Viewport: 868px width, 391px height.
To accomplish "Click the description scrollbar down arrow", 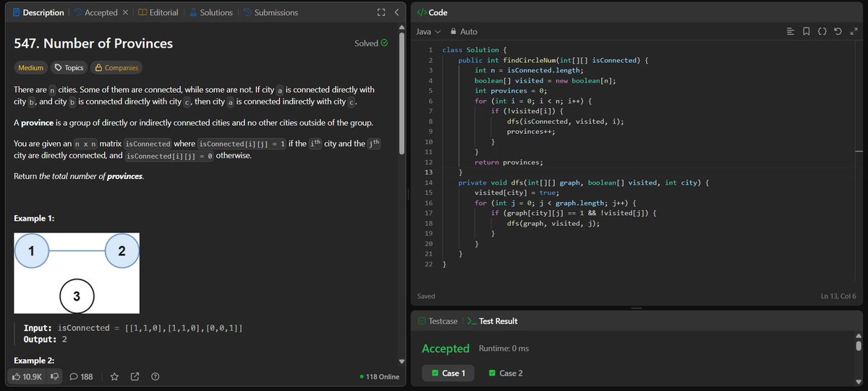I will point(401,361).
